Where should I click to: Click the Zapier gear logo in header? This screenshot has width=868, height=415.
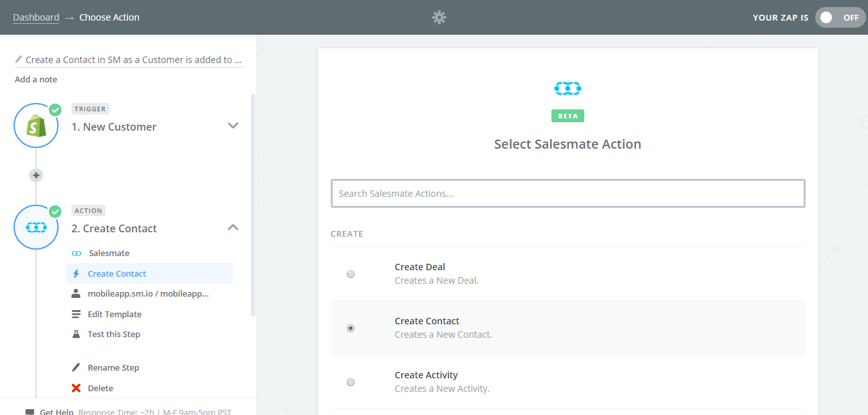click(439, 17)
